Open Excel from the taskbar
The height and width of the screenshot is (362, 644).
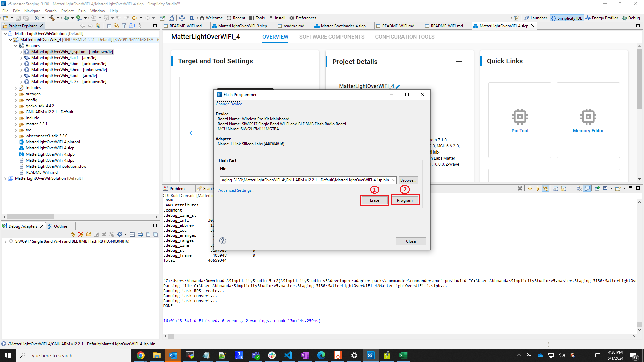pyautogui.click(x=403, y=355)
